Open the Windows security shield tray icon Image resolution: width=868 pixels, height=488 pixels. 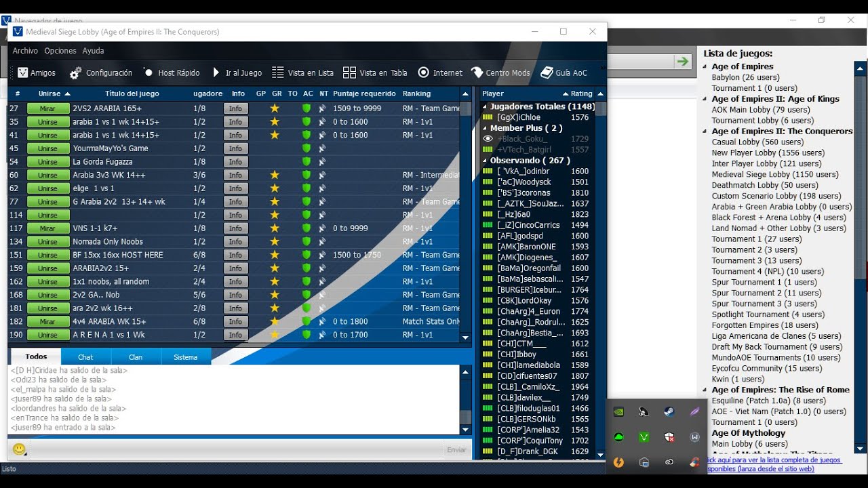(669, 437)
